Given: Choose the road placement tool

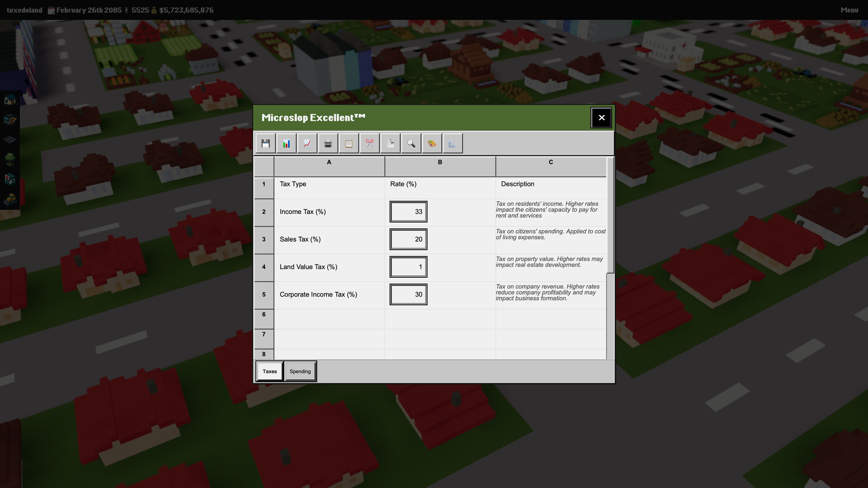Looking at the screenshot, I should tap(9, 139).
